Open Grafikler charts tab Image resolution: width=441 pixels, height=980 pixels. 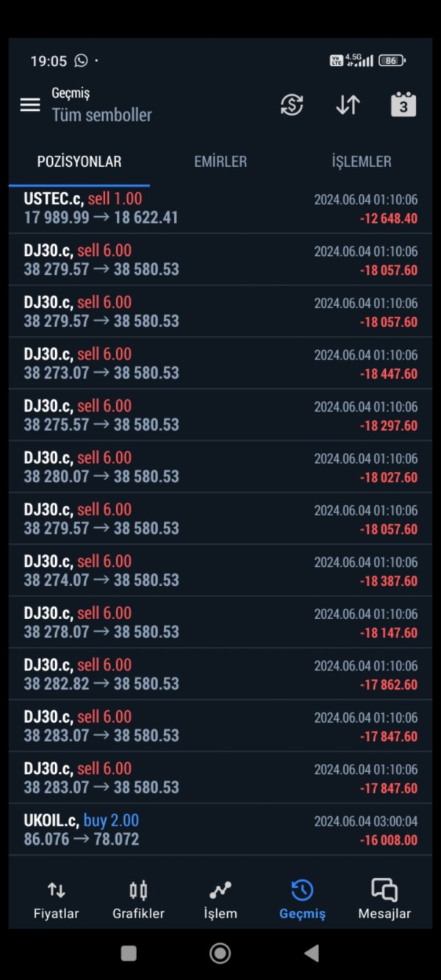[x=138, y=900]
